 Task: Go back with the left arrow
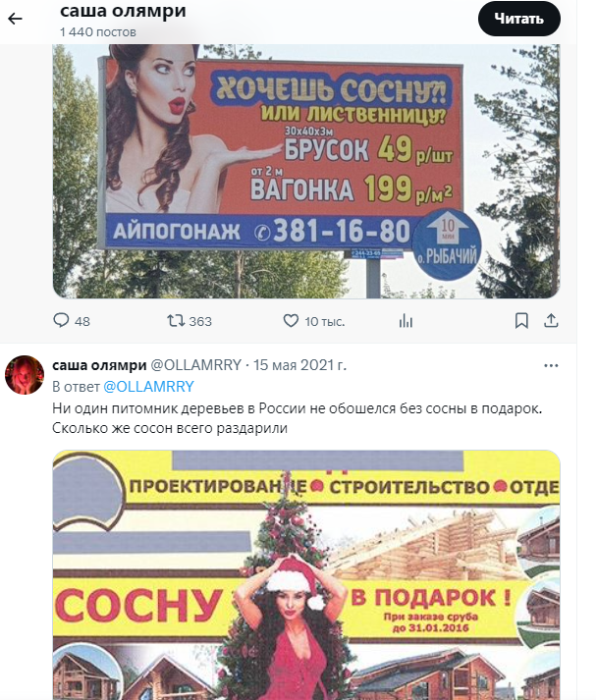click(15, 19)
